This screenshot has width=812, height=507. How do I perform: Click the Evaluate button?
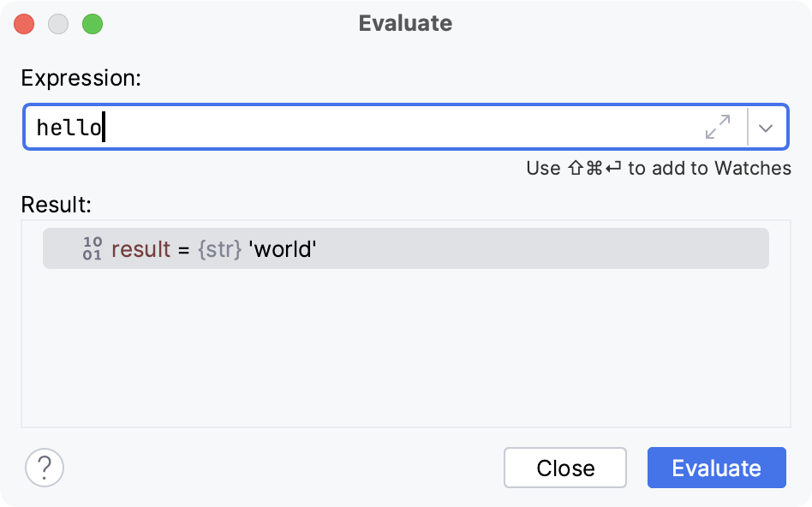(x=716, y=468)
